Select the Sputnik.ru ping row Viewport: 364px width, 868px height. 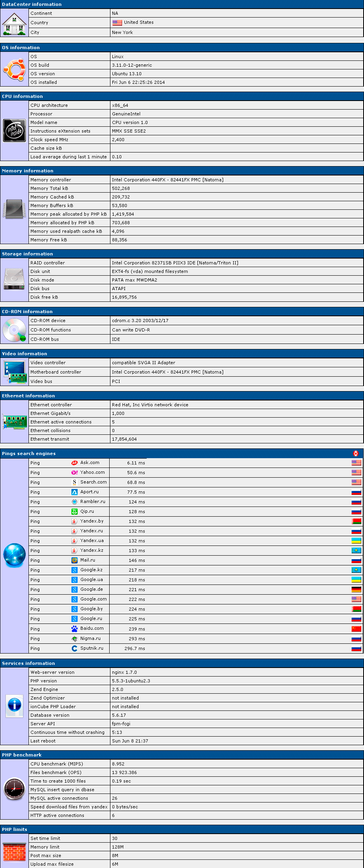tap(92, 648)
